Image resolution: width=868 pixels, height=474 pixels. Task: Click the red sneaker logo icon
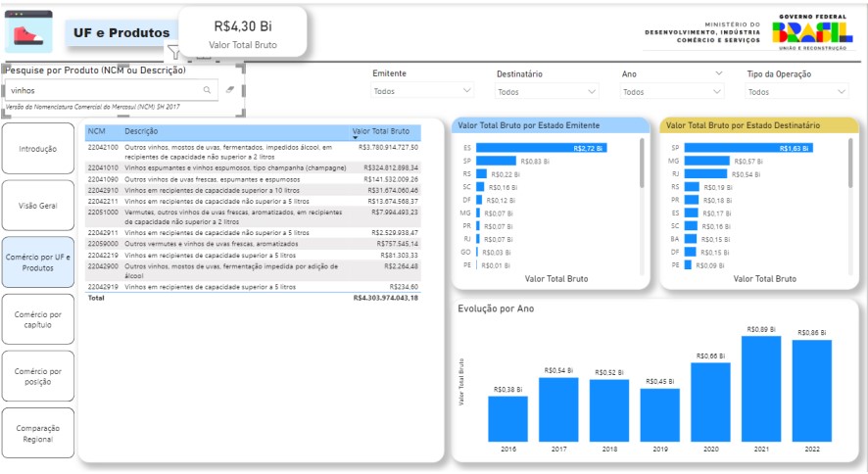(x=29, y=33)
